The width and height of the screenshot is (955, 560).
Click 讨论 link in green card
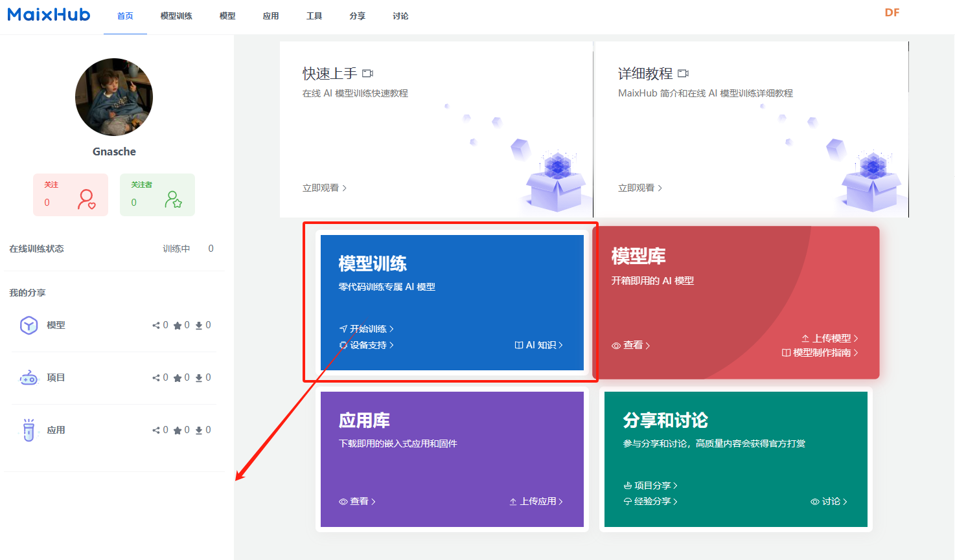829,502
